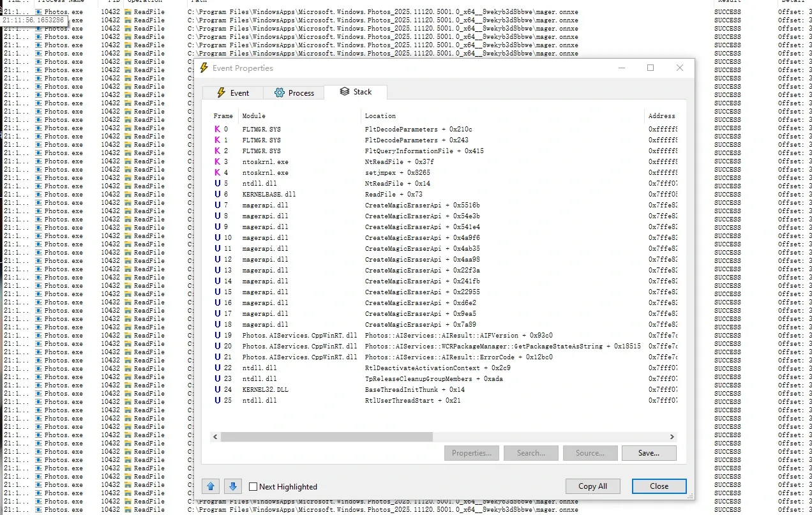812x515 pixels.
Task: Click the Properties... button
Action: pyautogui.click(x=471, y=453)
